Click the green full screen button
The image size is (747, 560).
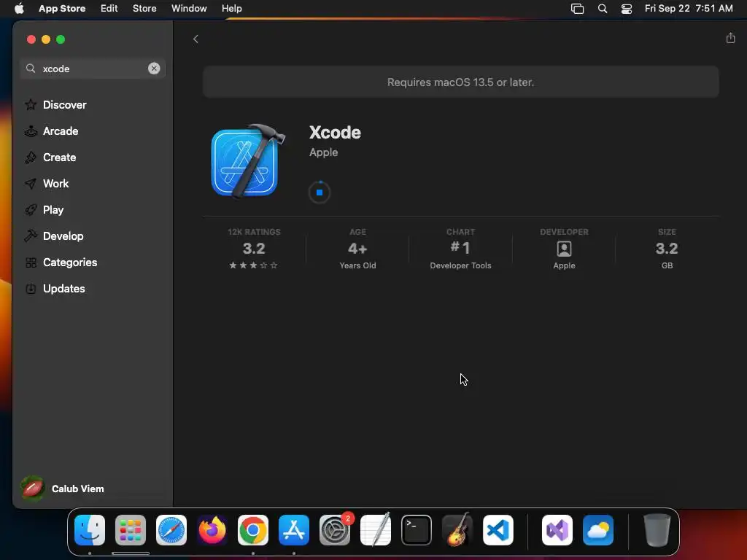pos(61,39)
